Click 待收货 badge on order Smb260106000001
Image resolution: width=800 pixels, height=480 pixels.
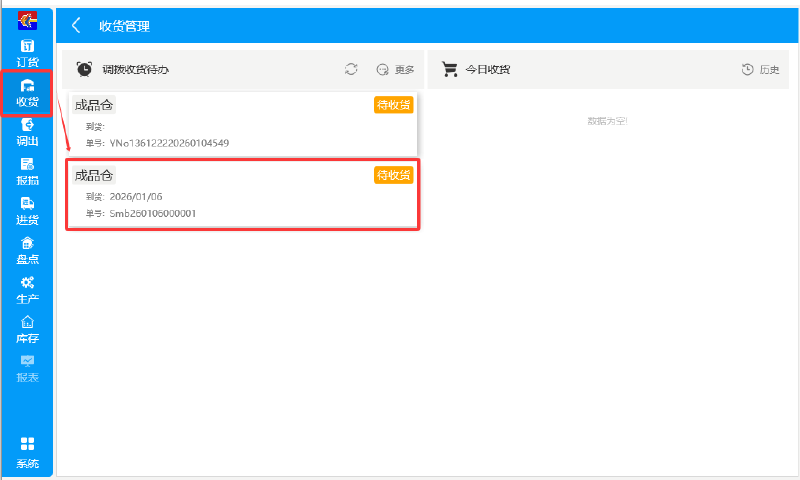click(393, 175)
